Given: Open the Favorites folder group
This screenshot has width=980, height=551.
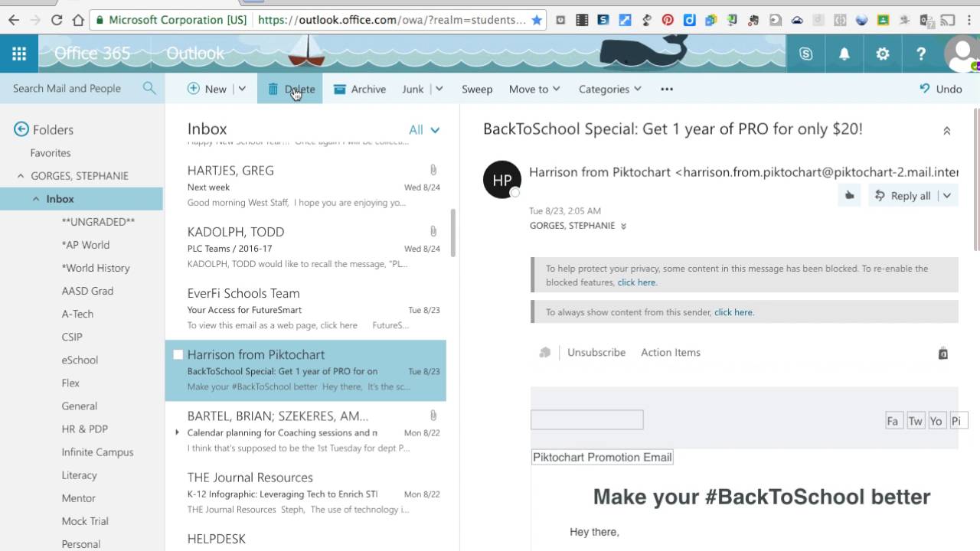Looking at the screenshot, I should coord(50,153).
